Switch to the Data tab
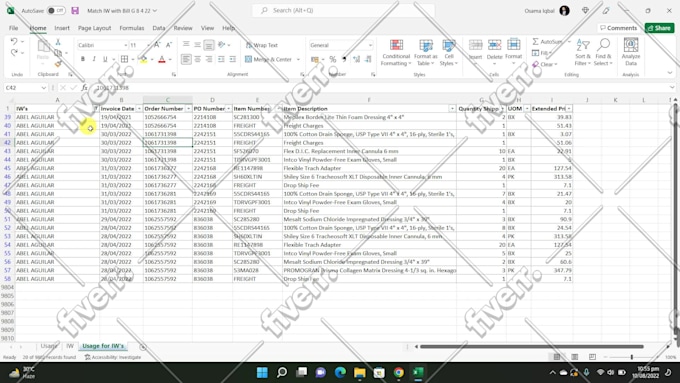The width and height of the screenshot is (680, 383). point(159,28)
